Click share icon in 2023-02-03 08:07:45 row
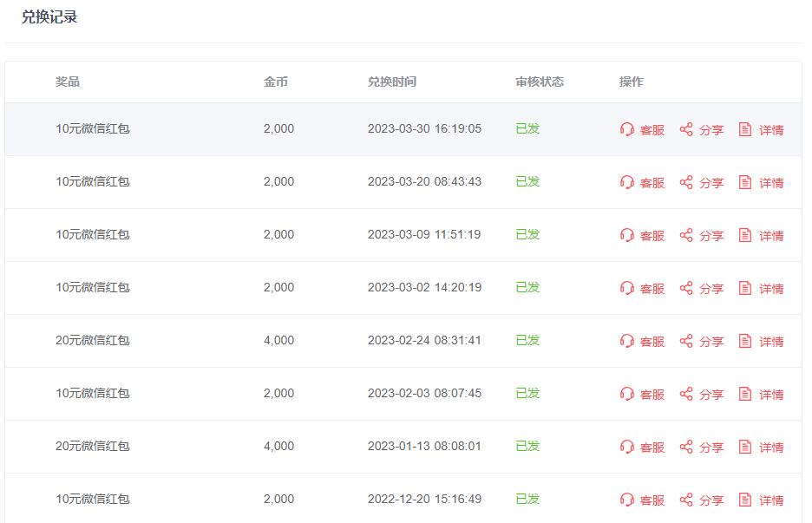The height and width of the screenshot is (523, 812). pos(686,394)
